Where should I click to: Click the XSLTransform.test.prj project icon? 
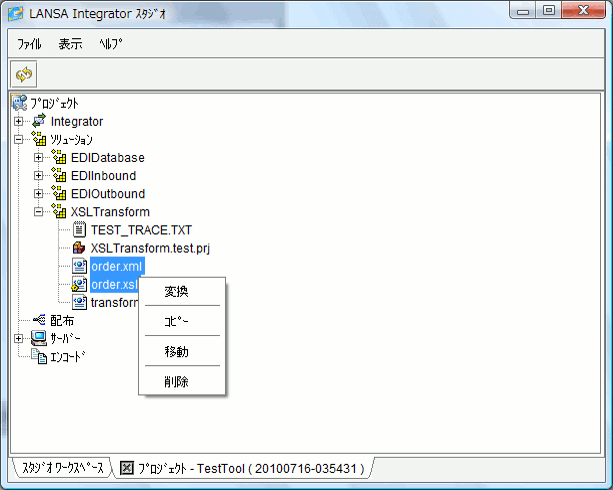pyautogui.click(x=79, y=248)
